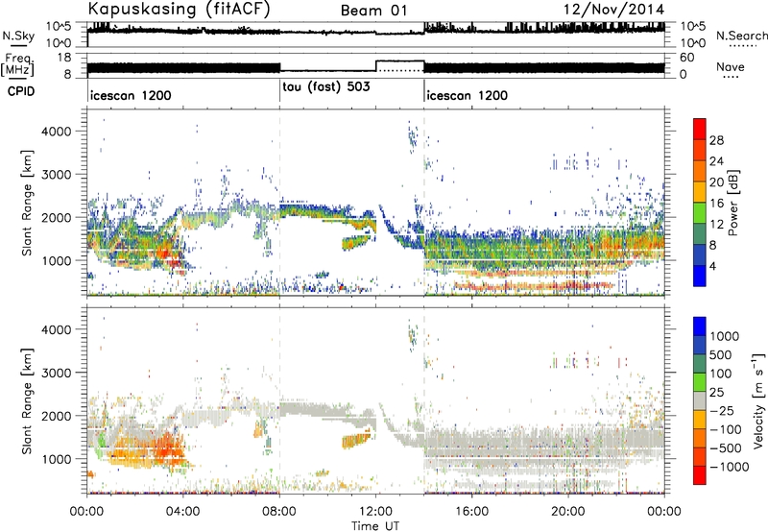Click the 'N.Sky' legend label
The image size is (768, 532).
point(18,36)
